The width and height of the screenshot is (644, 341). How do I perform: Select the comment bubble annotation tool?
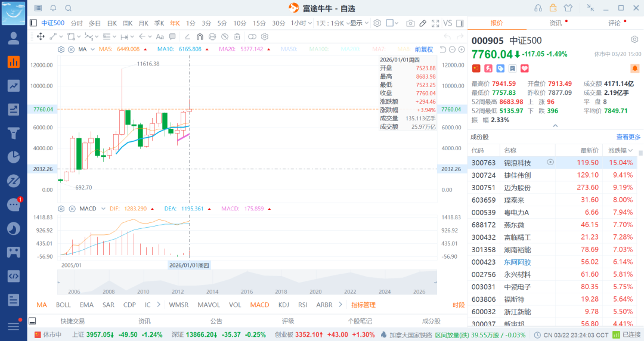[172, 36]
